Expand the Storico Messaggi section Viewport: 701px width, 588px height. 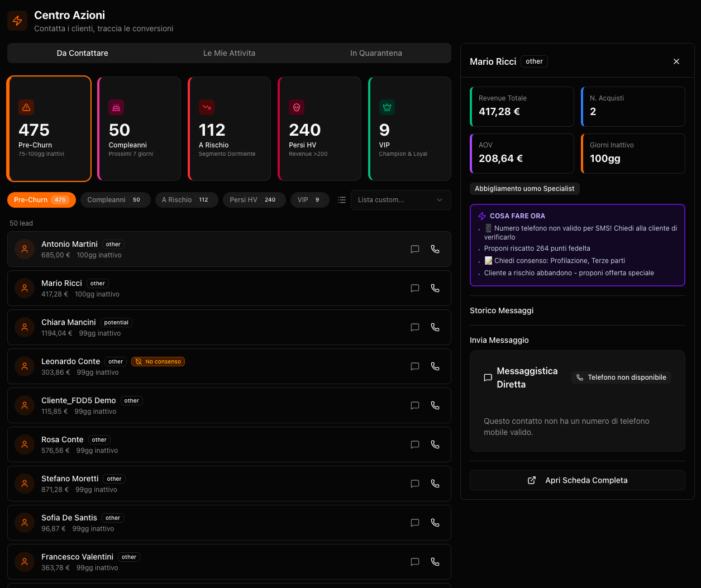point(502,310)
